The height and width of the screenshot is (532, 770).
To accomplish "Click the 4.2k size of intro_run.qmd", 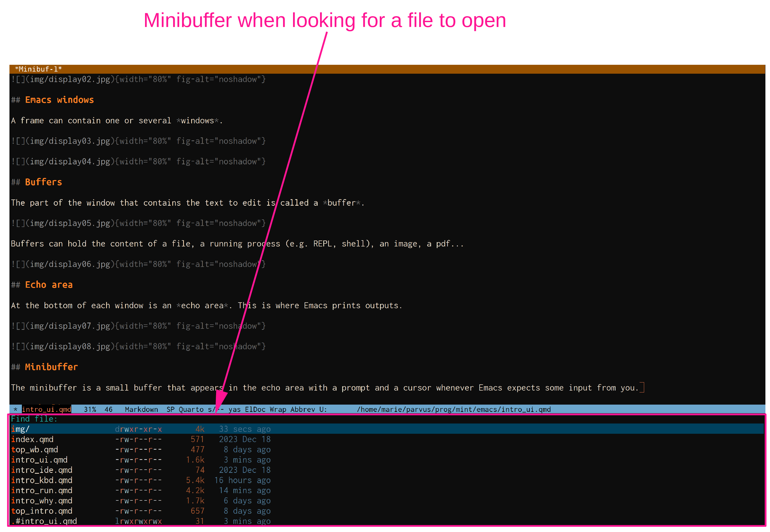I will coord(195,491).
